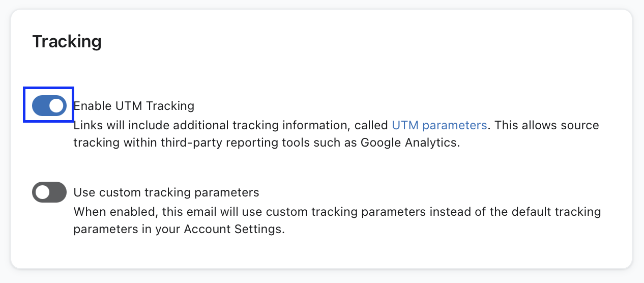
Task: Click empty space right of Tracking heading
Action: click(356, 41)
